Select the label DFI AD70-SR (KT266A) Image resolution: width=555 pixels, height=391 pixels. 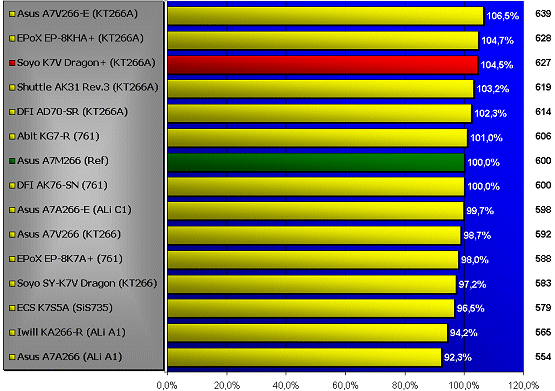pyautogui.click(x=72, y=112)
